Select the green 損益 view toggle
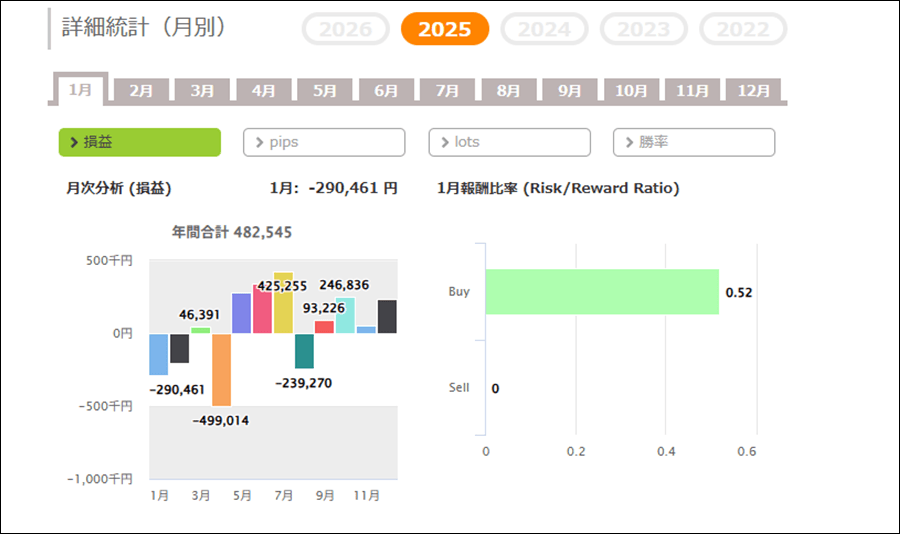The image size is (900, 534). click(140, 142)
